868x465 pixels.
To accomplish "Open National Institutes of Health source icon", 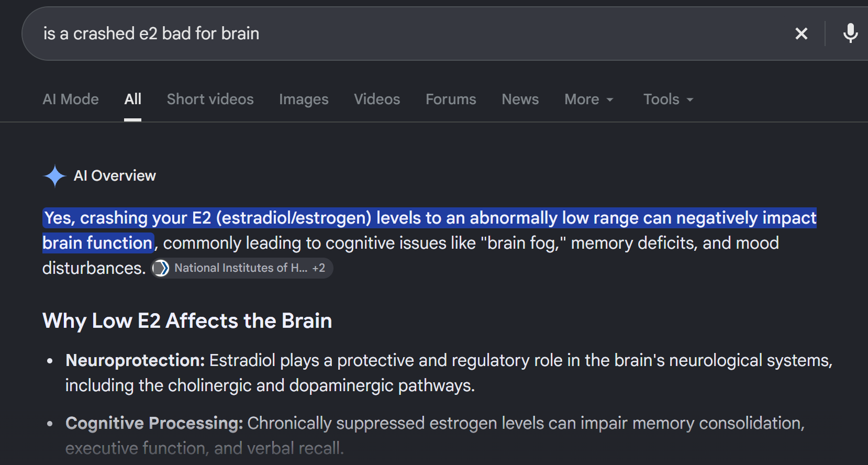I will click(x=161, y=268).
